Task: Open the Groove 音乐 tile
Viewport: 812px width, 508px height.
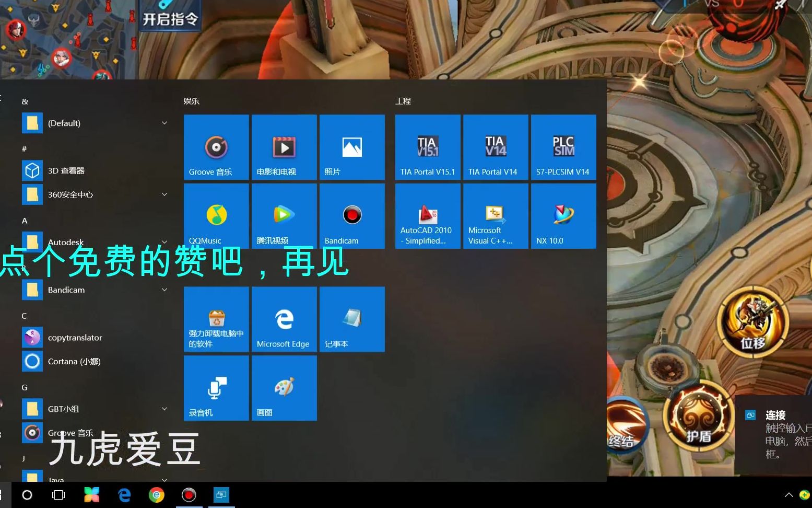Action: [x=216, y=147]
